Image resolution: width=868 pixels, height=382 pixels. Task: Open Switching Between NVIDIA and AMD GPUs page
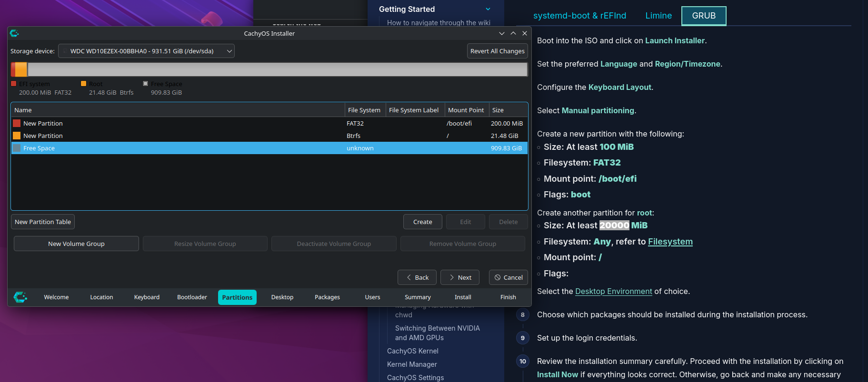coord(438,333)
